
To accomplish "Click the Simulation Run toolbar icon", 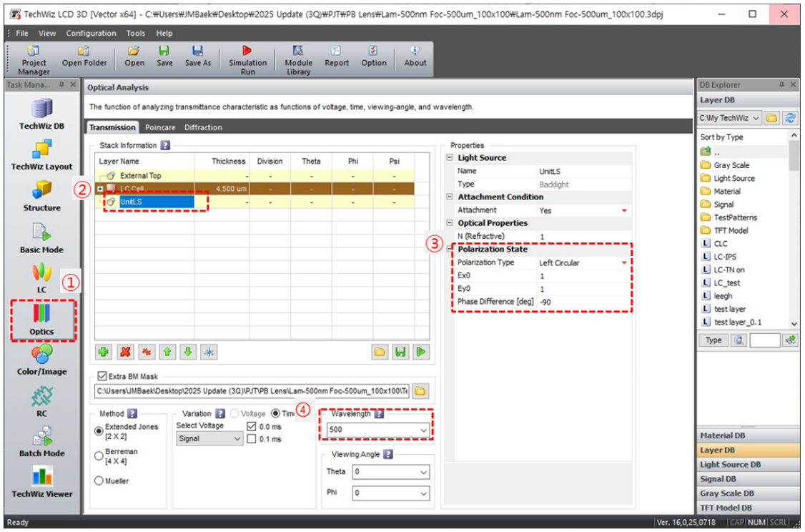I will 247,58.
